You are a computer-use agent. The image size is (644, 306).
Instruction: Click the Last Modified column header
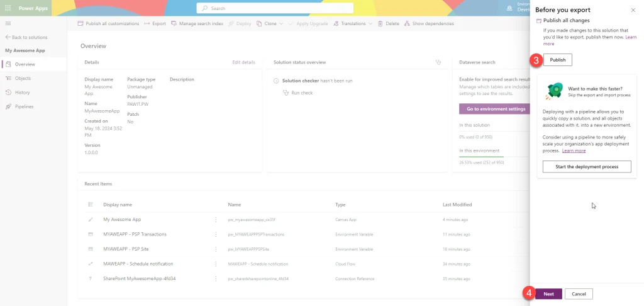pyautogui.click(x=457, y=205)
